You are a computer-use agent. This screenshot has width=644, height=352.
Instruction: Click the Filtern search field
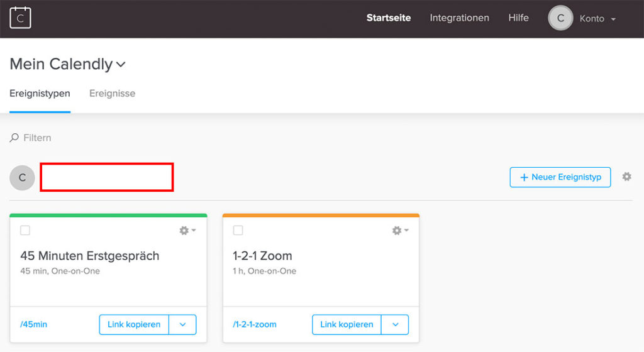click(x=37, y=138)
